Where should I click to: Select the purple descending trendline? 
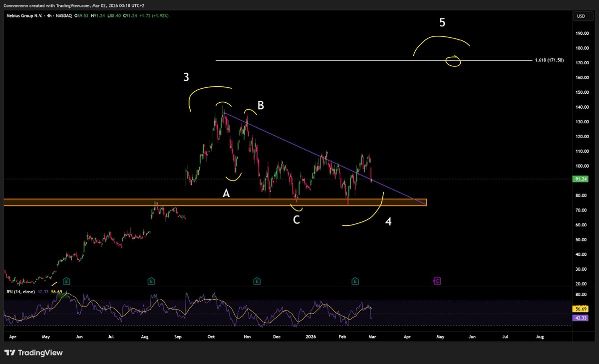click(x=324, y=158)
